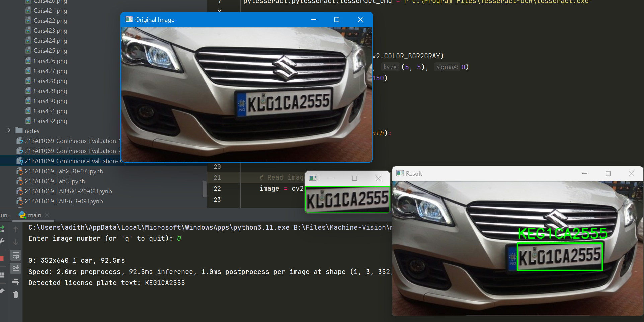This screenshot has height=322, width=644.
Task: Open run configuration wrench icon
Action: click(2, 241)
